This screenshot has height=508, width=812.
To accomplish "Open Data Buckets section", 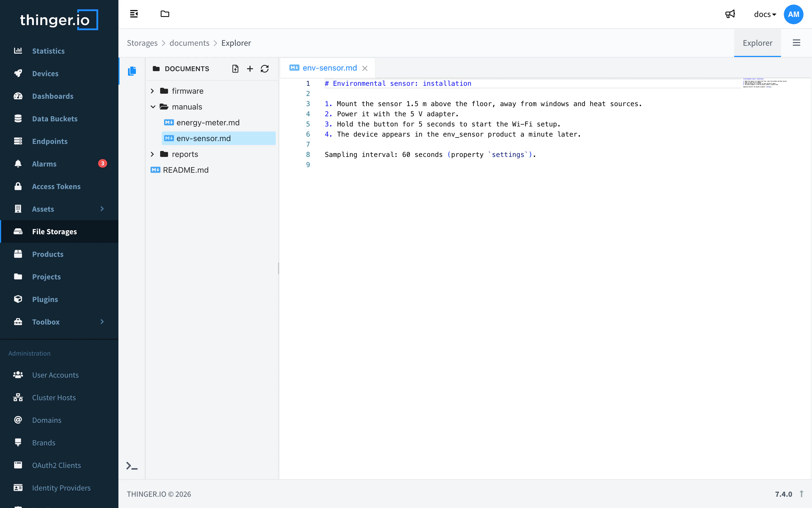I will click(x=59, y=119).
